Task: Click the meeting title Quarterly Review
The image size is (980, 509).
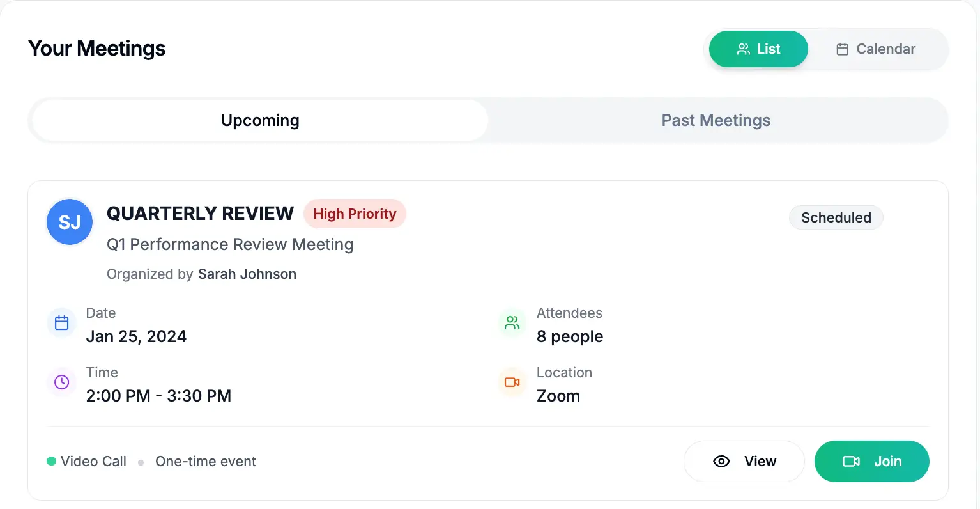Action: (x=200, y=214)
